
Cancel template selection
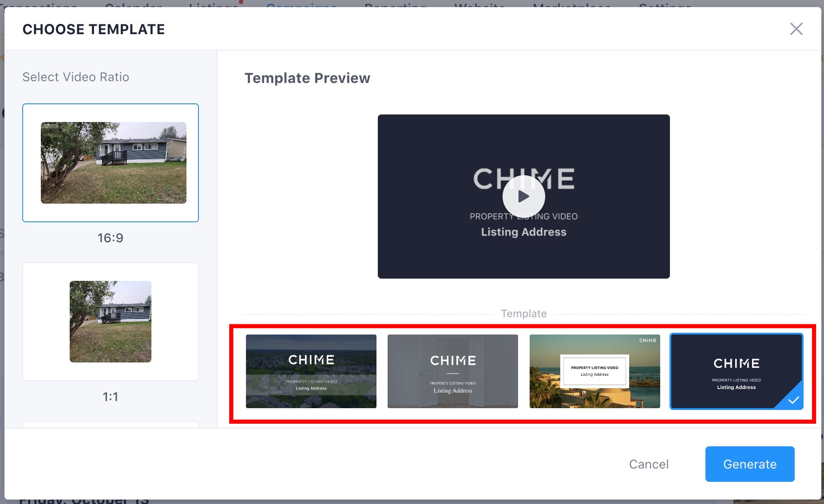click(649, 464)
